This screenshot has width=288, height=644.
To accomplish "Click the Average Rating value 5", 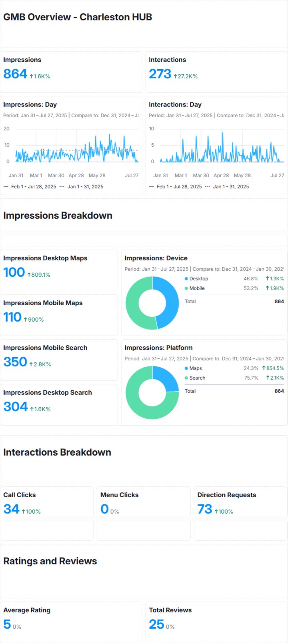I will pyautogui.click(x=7, y=624).
